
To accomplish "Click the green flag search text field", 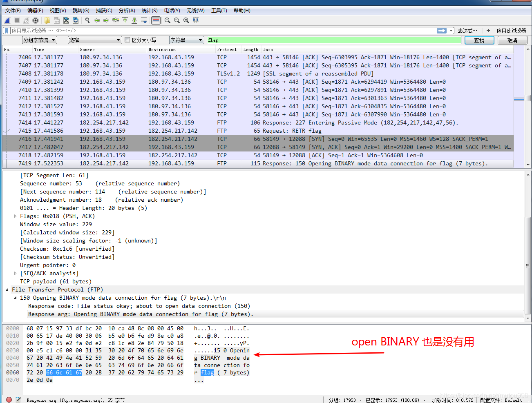I will [x=334, y=40].
